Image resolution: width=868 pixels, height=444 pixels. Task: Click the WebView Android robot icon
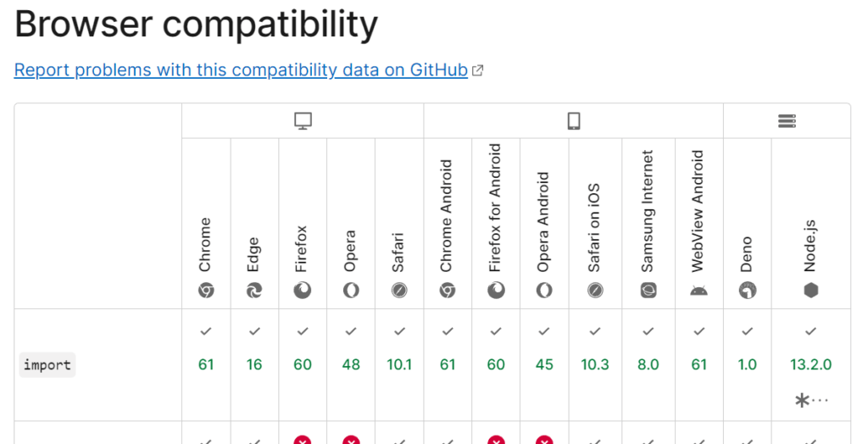pos(698,291)
